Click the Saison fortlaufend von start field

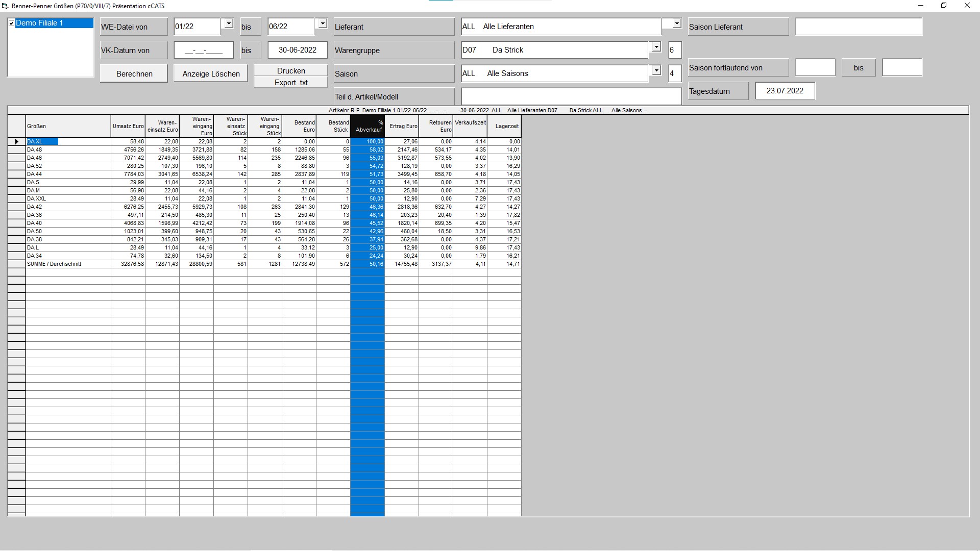[x=815, y=67]
